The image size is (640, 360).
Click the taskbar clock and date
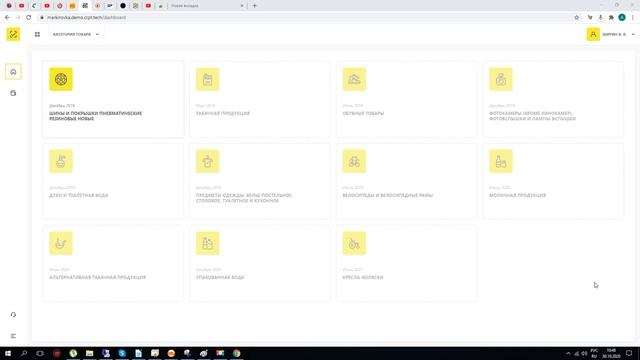click(611, 353)
